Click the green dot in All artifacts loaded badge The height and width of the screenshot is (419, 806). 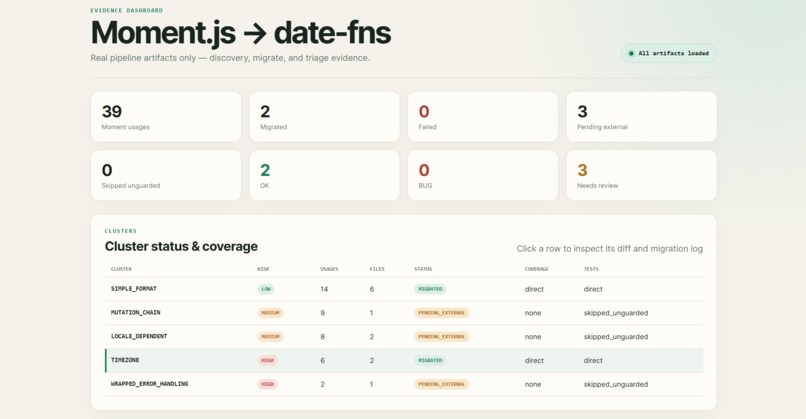pyautogui.click(x=631, y=53)
